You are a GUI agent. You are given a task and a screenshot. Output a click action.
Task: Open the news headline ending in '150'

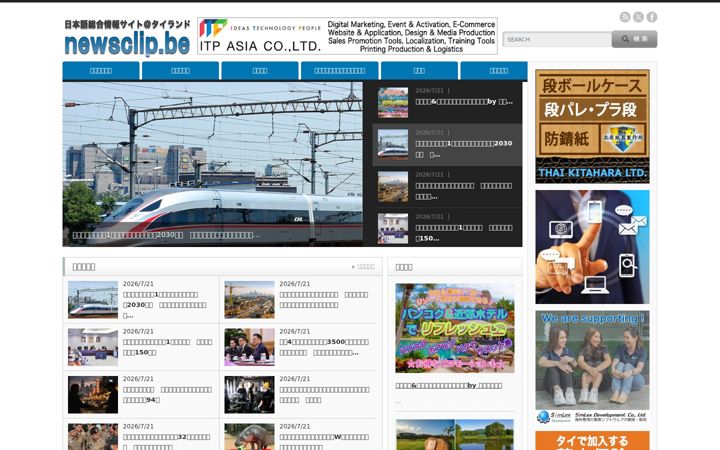tap(168, 347)
